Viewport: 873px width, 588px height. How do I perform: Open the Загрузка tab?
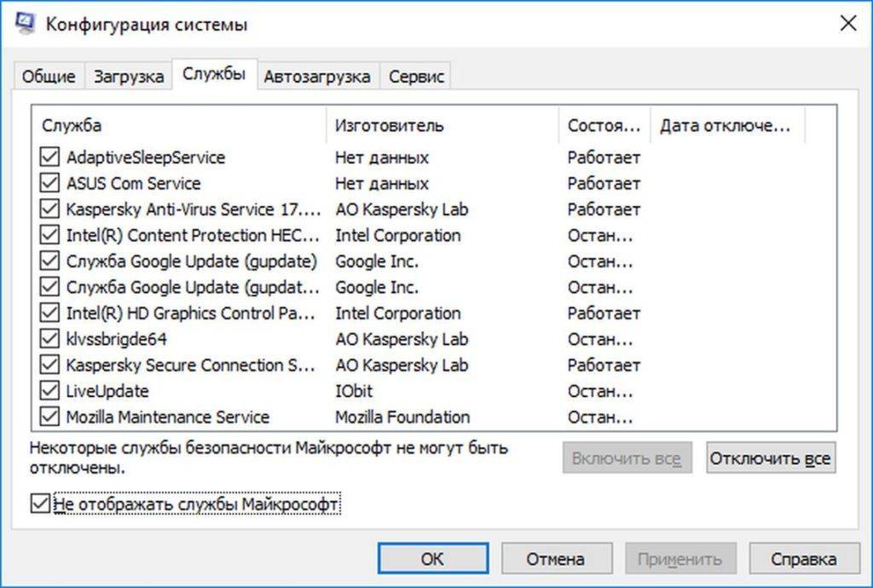point(129,76)
